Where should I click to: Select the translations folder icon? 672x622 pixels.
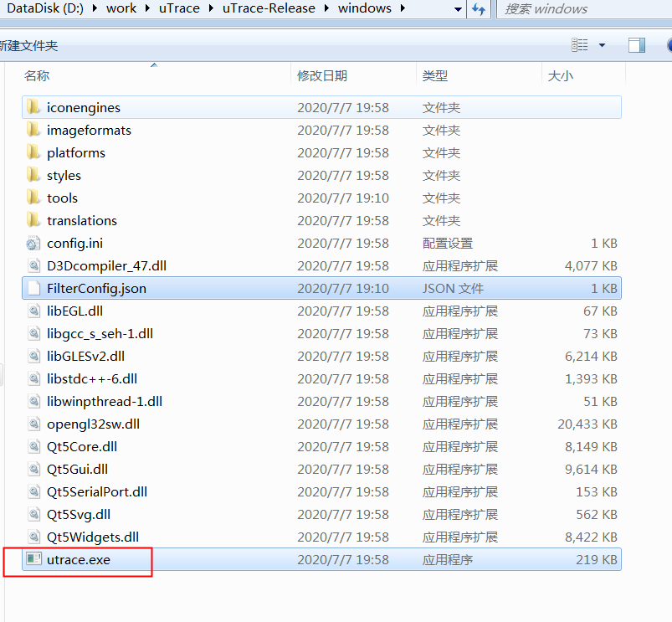click(x=33, y=220)
